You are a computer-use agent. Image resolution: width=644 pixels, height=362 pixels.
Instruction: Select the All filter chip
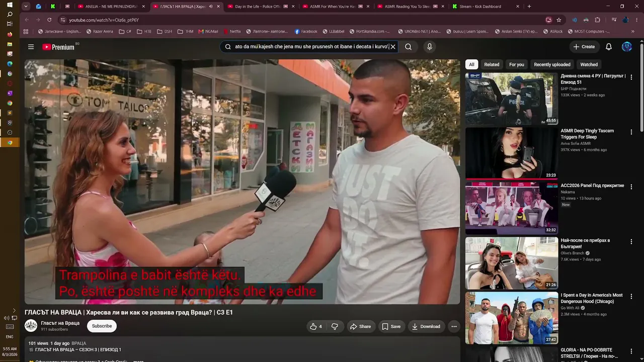(x=471, y=64)
